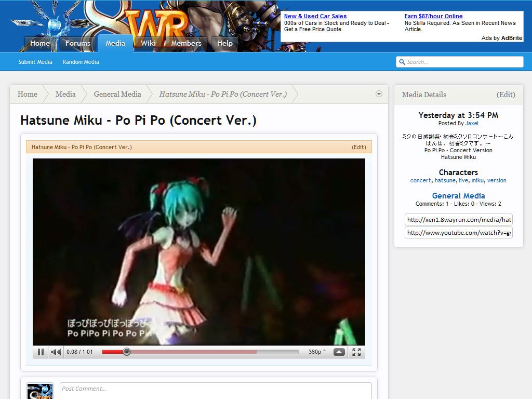The height and width of the screenshot is (399, 532).
Task: Click the page title Hatsune Miku heading
Action: (138, 120)
